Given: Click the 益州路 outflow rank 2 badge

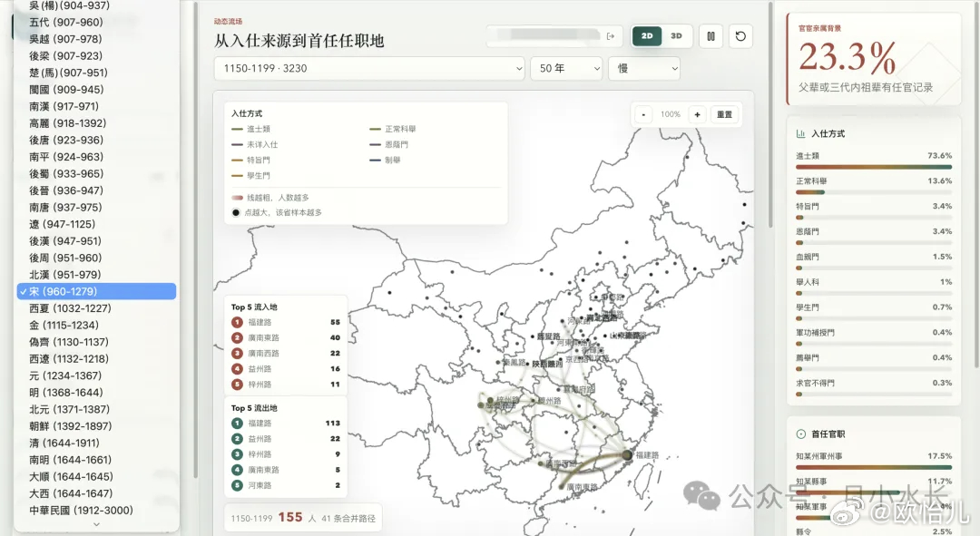Looking at the screenshot, I should click(237, 439).
